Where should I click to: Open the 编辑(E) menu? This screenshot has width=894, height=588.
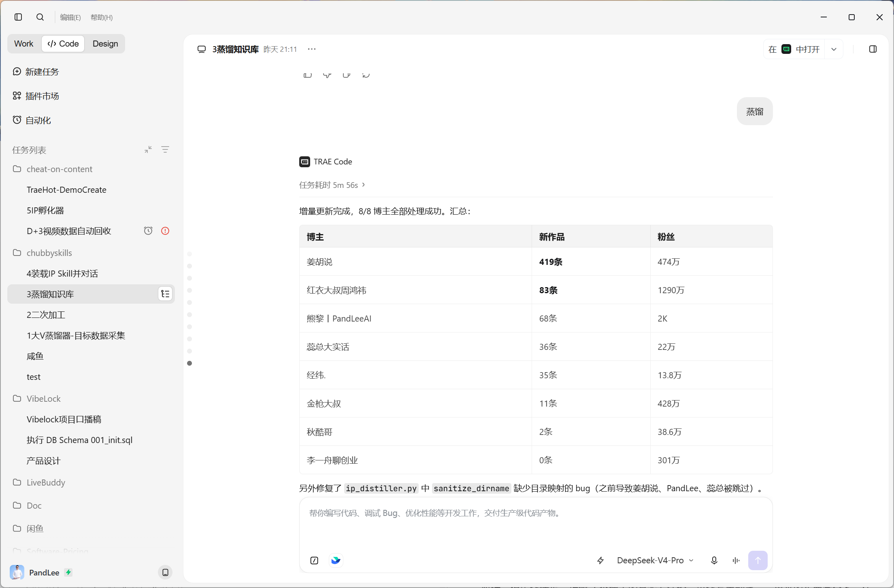pos(70,17)
